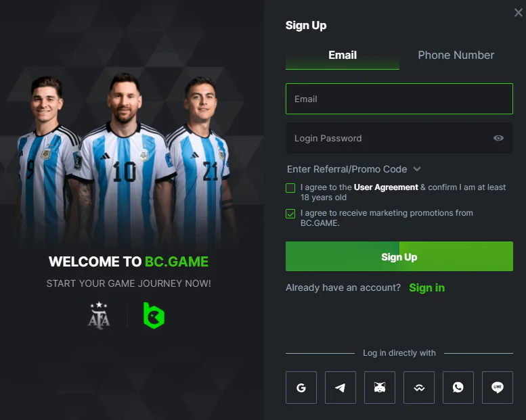Log in with the Telegram icon

[340, 387]
